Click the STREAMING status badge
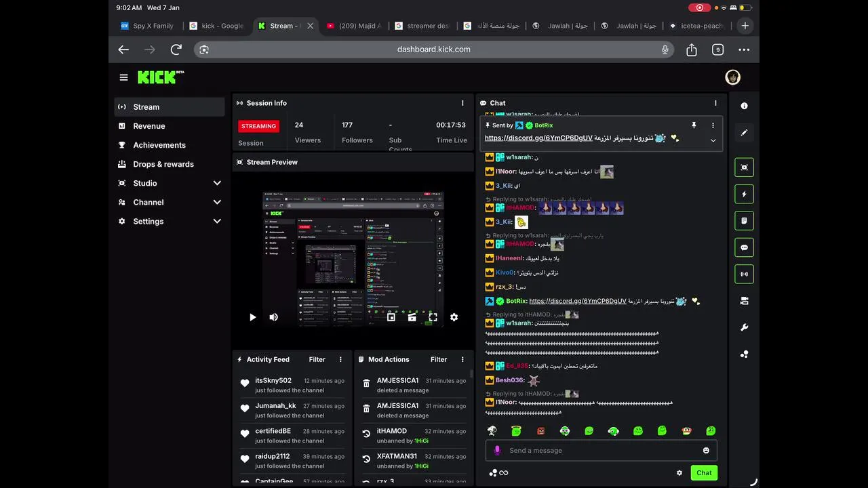Screen dimensions: 868x488 258,126
